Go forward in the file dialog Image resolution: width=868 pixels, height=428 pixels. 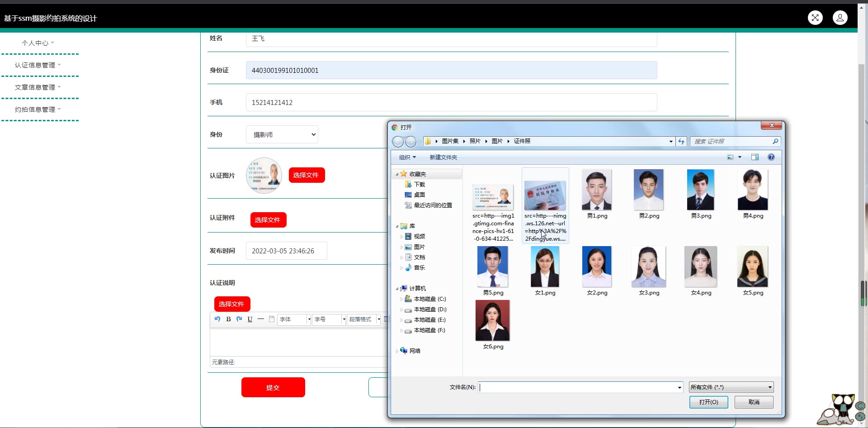point(410,142)
